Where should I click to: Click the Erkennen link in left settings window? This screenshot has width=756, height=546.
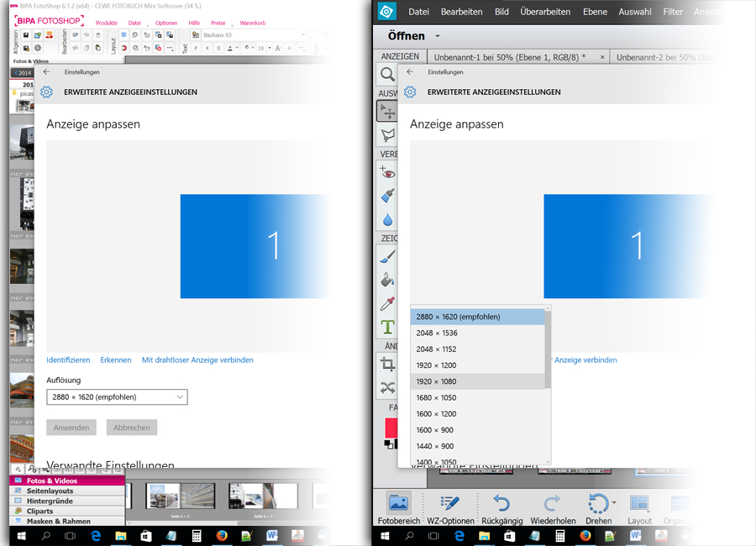[x=116, y=360]
